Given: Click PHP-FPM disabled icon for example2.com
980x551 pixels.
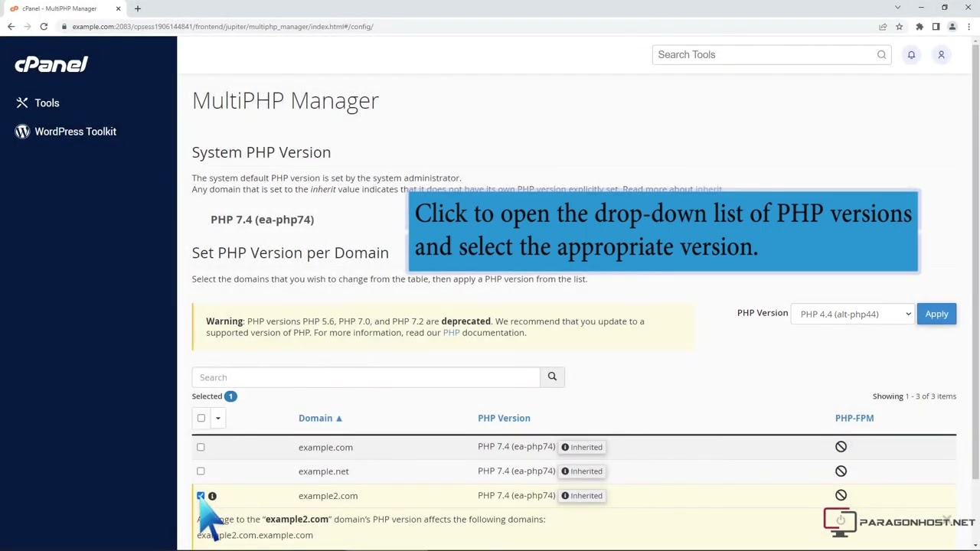Looking at the screenshot, I should pyautogui.click(x=841, y=495).
